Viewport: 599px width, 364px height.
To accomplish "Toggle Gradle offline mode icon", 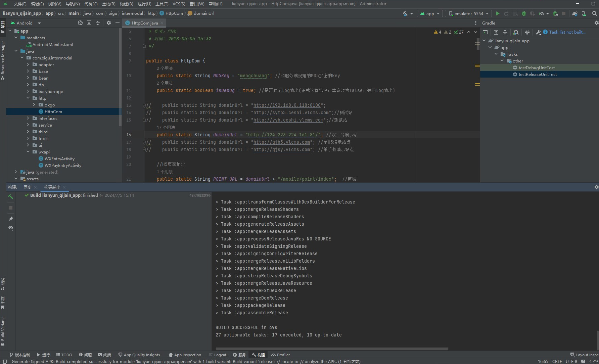I will click(x=527, y=32).
